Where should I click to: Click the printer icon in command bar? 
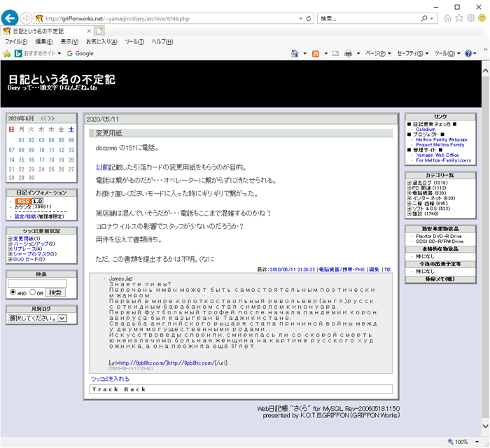pyautogui.click(x=349, y=53)
